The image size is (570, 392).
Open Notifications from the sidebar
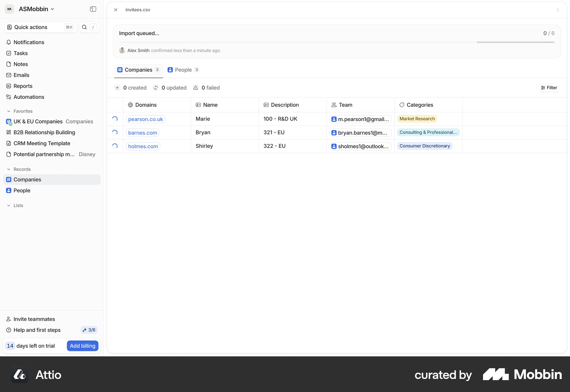click(29, 42)
